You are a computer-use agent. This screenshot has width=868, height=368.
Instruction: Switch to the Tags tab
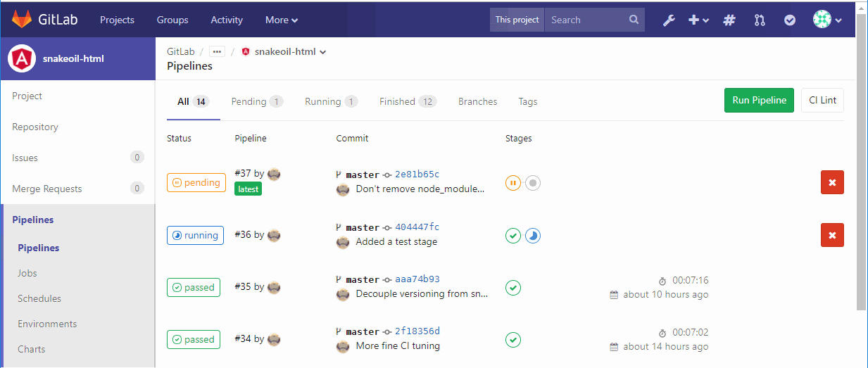tap(528, 101)
